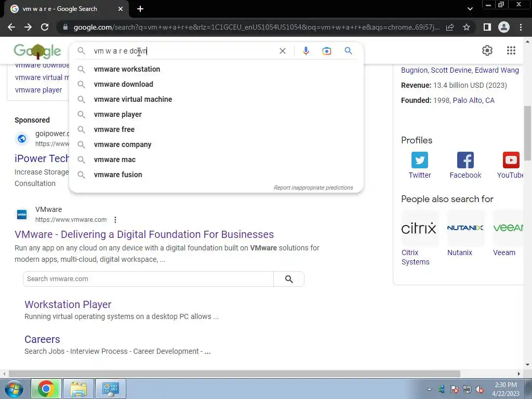Open the Chrome profile avatar
The width and height of the screenshot is (532, 399).
pyautogui.click(x=504, y=27)
